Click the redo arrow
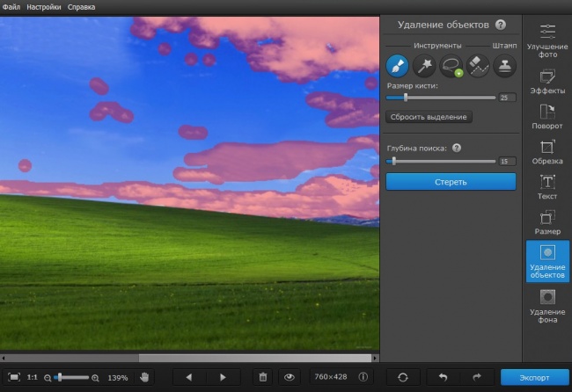572x392 pixels. [x=477, y=377]
